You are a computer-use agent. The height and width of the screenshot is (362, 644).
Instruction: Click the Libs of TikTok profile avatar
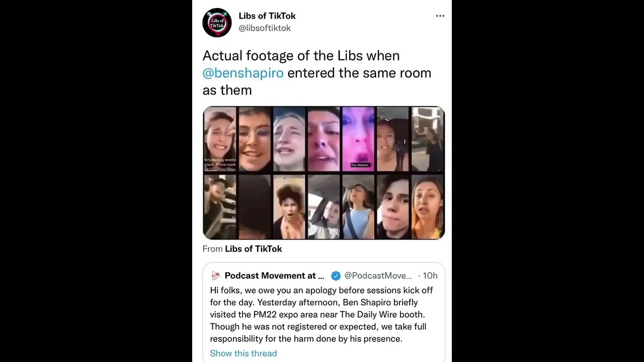217,23
